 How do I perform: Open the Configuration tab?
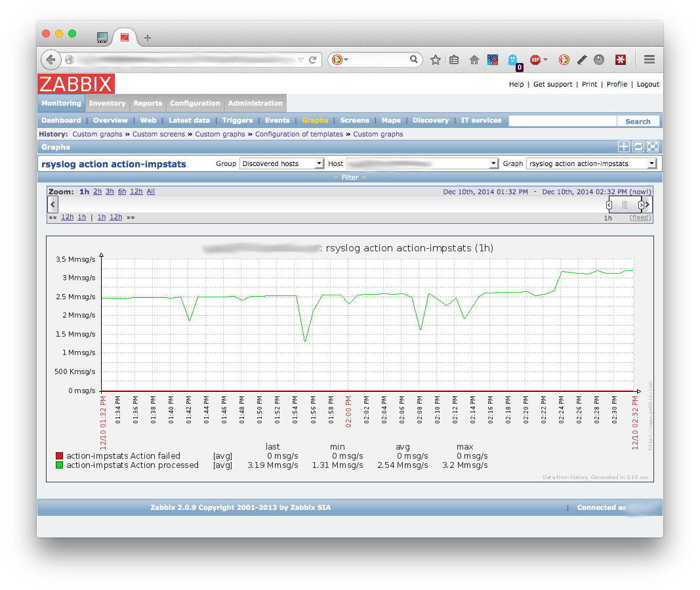(x=195, y=103)
